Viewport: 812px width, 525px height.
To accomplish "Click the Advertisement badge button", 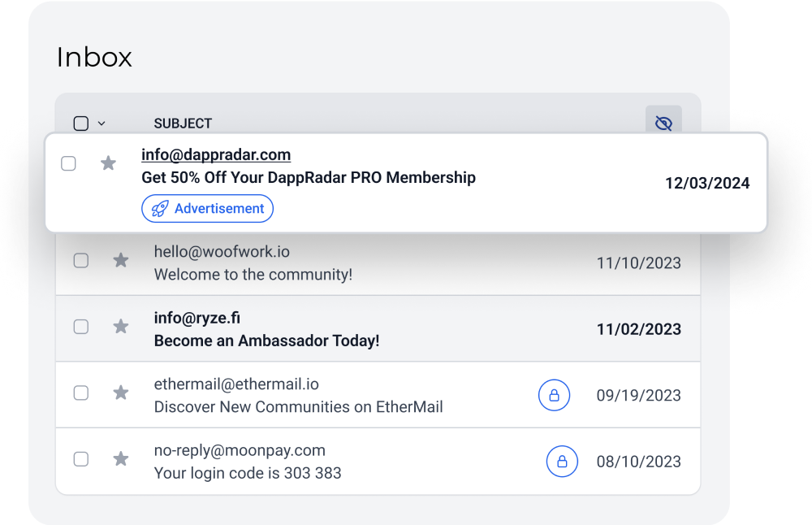I will click(207, 208).
